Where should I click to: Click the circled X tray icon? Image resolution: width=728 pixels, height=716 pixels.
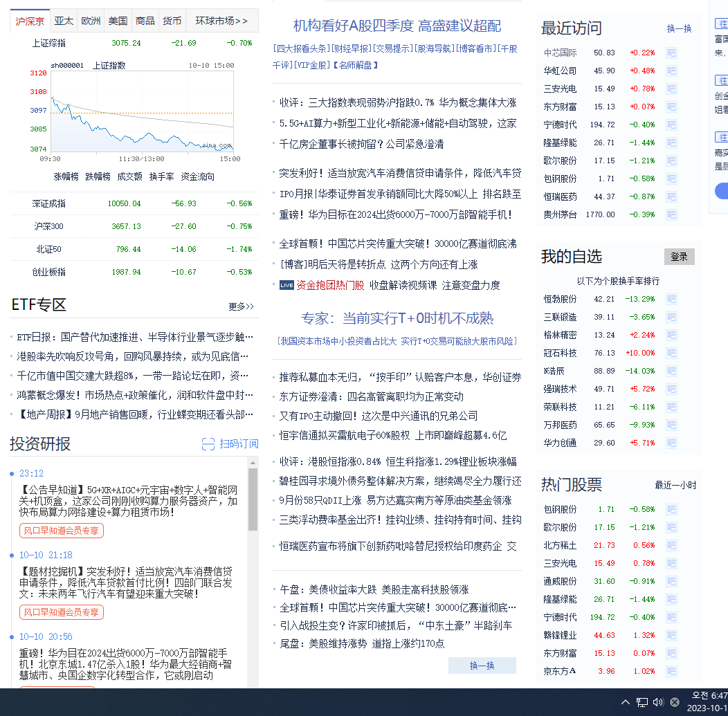tap(675, 702)
